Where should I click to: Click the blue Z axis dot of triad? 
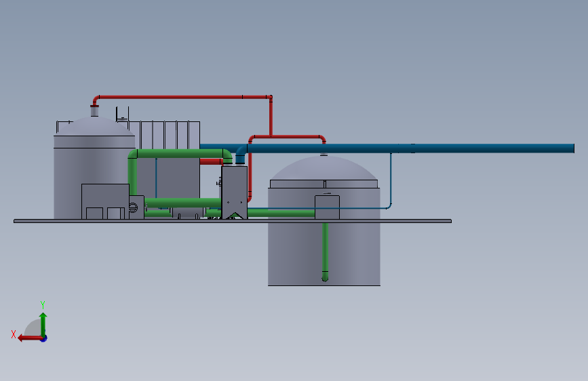tap(44, 338)
